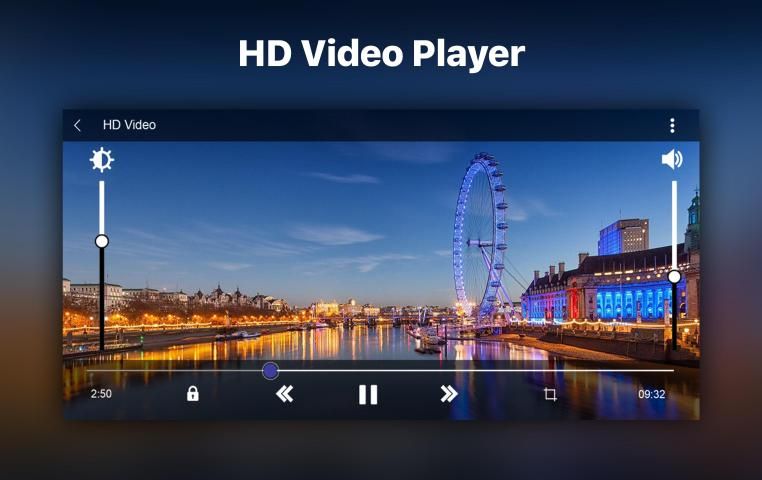Image resolution: width=762 pixels, height=480 pixels.
Task: Click the brightness slider handle
Action: click(101, 241)
